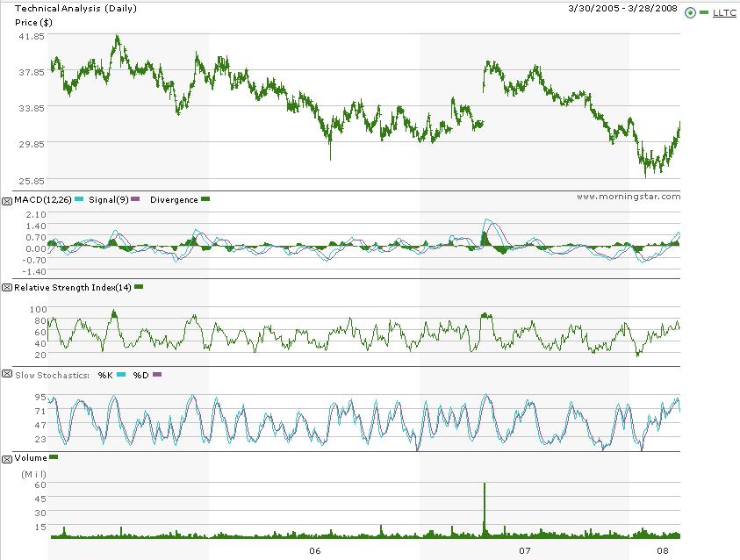Close the Relative Strength Index panel

click(x=7, y=288)
